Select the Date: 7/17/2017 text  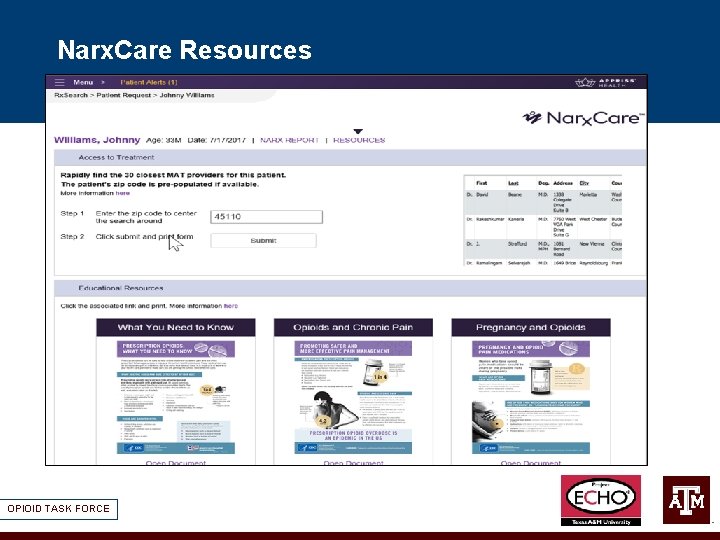pos(217,140)
